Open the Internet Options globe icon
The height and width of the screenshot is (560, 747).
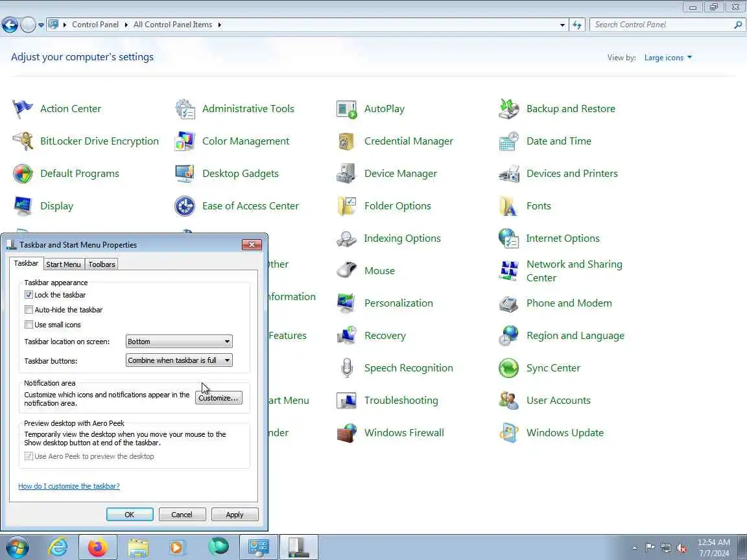(x=509, y=239)
